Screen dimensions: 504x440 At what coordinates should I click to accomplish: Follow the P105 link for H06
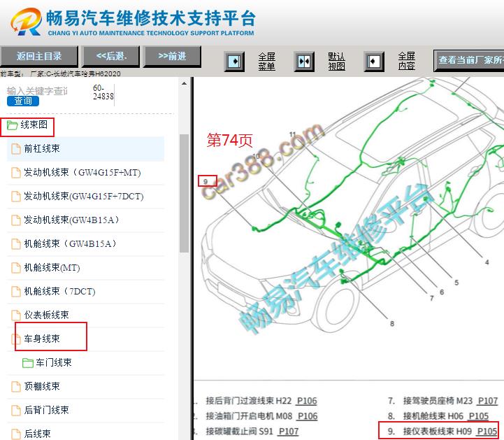(x=479, y=416)
